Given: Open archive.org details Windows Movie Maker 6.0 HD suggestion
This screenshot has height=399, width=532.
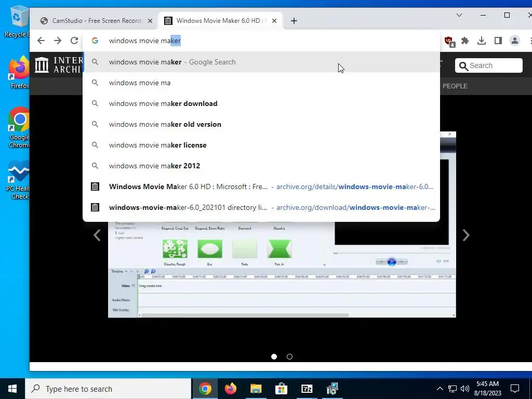Looking at the screenshot, I should (x=261, y=187).
